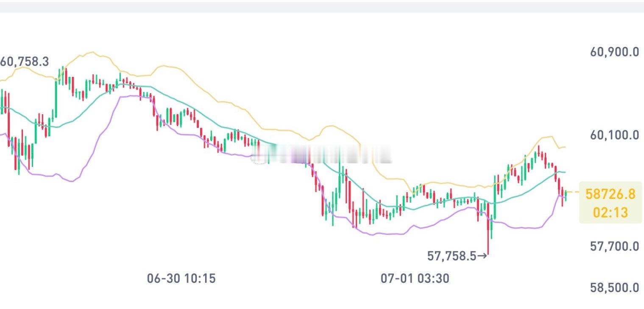The width and height of the screenshot is (644, 309).
Task: Click the gray bar above the chart
Action: pos(322,7)
